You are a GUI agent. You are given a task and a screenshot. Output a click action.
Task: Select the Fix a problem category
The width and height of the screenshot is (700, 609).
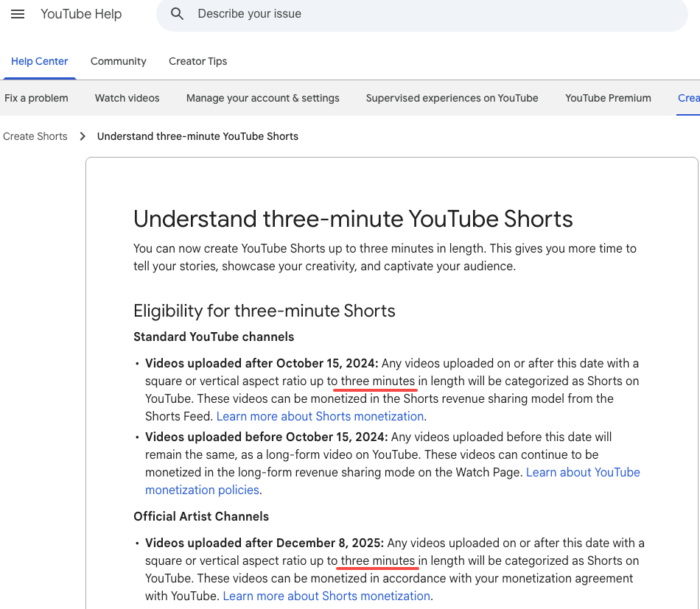click(x=36, y=98)
